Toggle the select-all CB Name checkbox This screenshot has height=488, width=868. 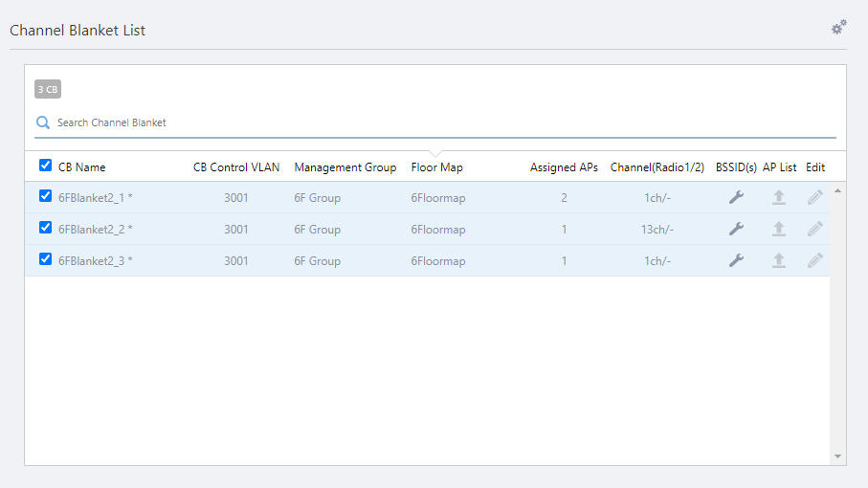tap(45, 166)
